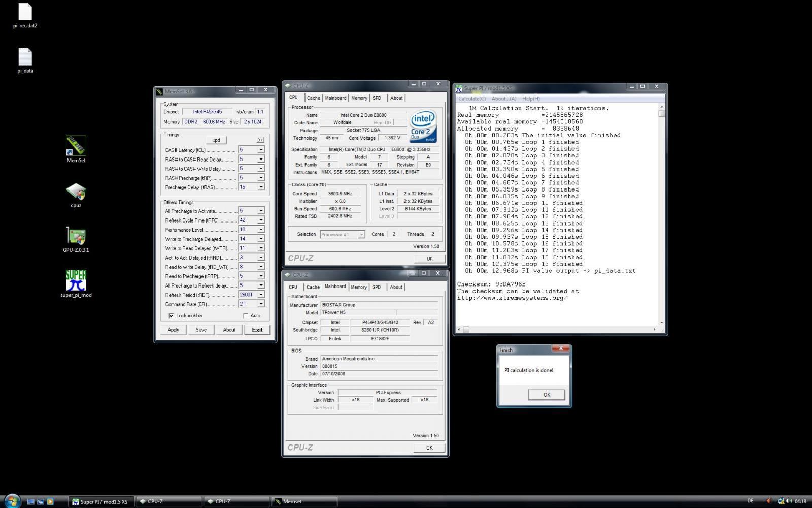The image size is (812, 508).
Task: Click the Switch between windows quick launch icon
Action: click(x=40, y=501)
